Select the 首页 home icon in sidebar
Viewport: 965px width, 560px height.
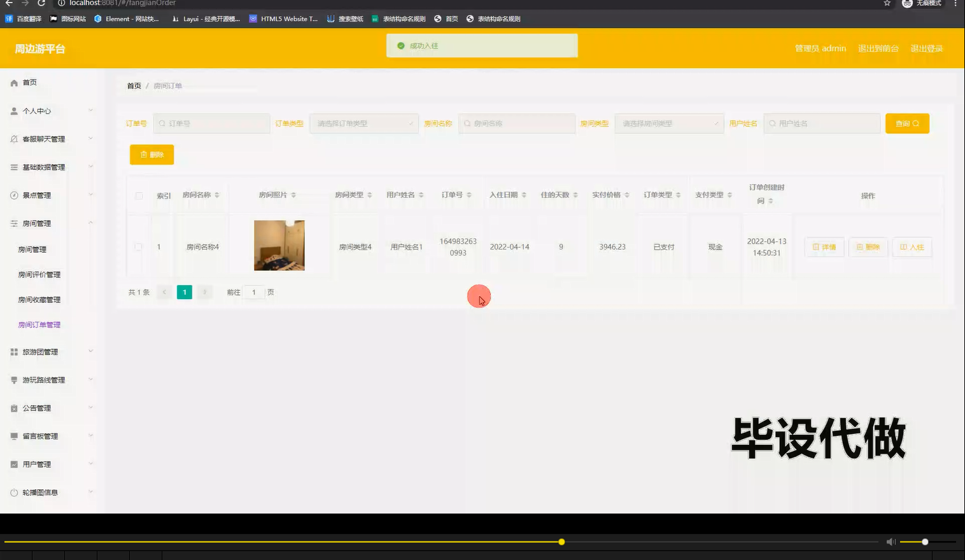13,82
